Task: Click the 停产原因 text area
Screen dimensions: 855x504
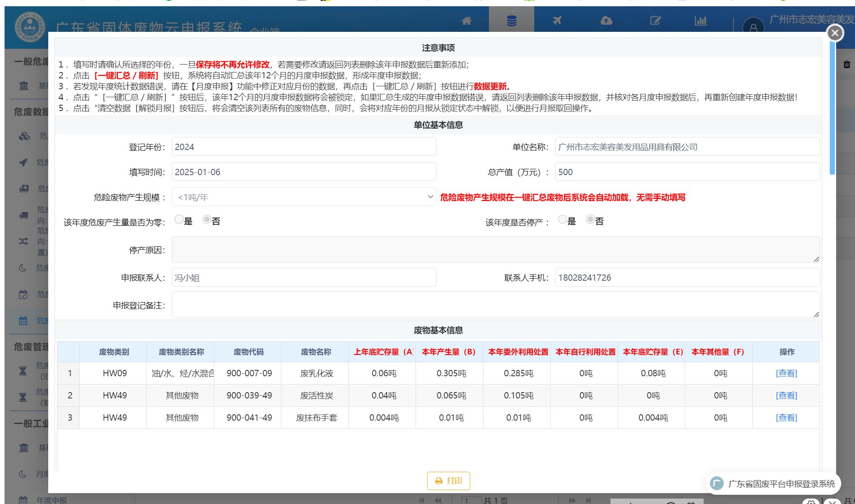Action: click(496, 250)
